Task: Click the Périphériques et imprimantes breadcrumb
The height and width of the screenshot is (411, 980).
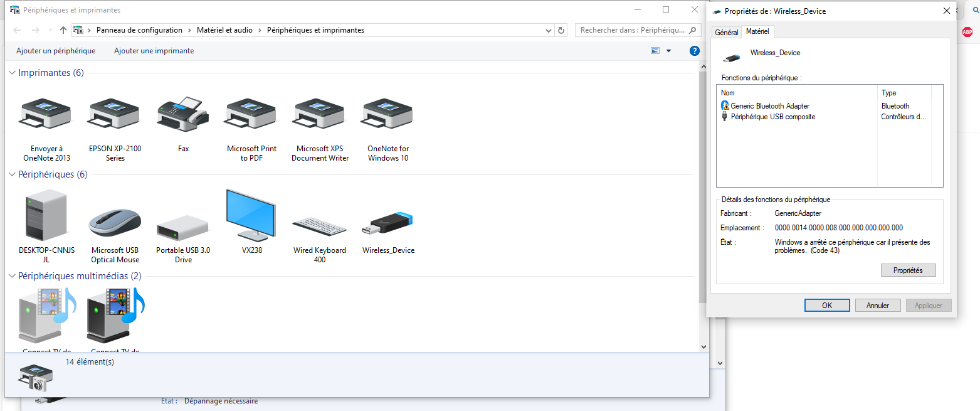Action: [x=315, y=30]
